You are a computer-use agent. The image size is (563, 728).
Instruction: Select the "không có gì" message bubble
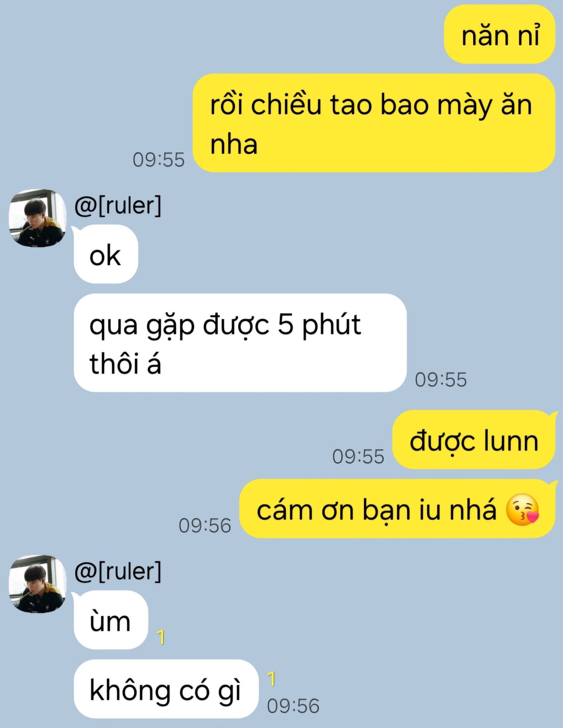(166, 689)
